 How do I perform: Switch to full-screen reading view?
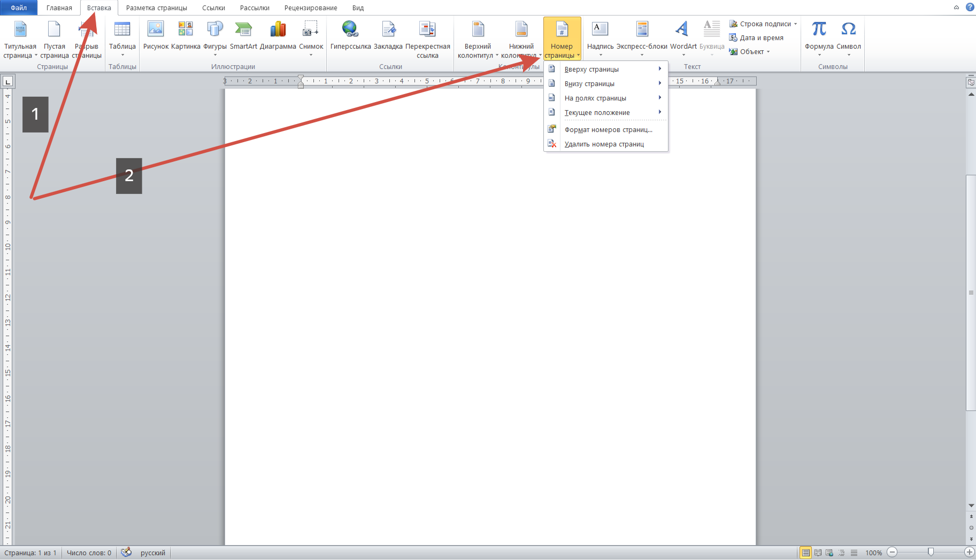(x=818, y=553)
